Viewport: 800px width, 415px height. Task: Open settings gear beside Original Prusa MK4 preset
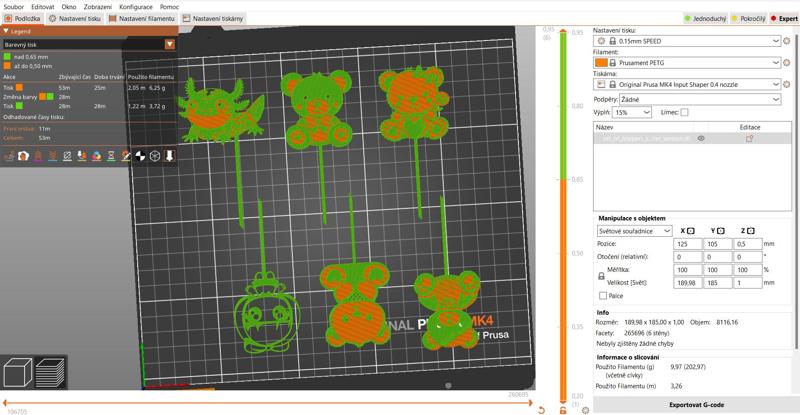[x=787, y=84]
